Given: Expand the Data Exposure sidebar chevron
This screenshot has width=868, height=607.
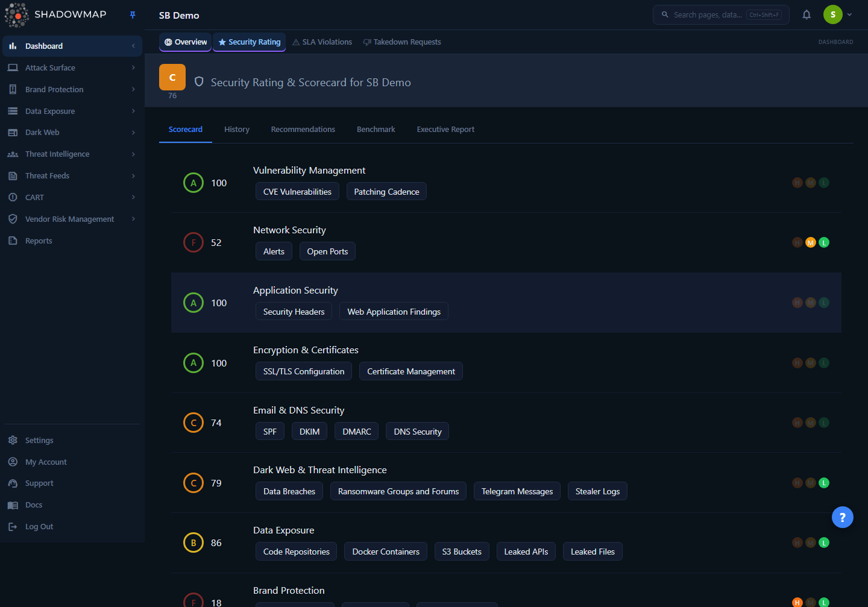Looking at the screenshot, I should click(133, 111).
